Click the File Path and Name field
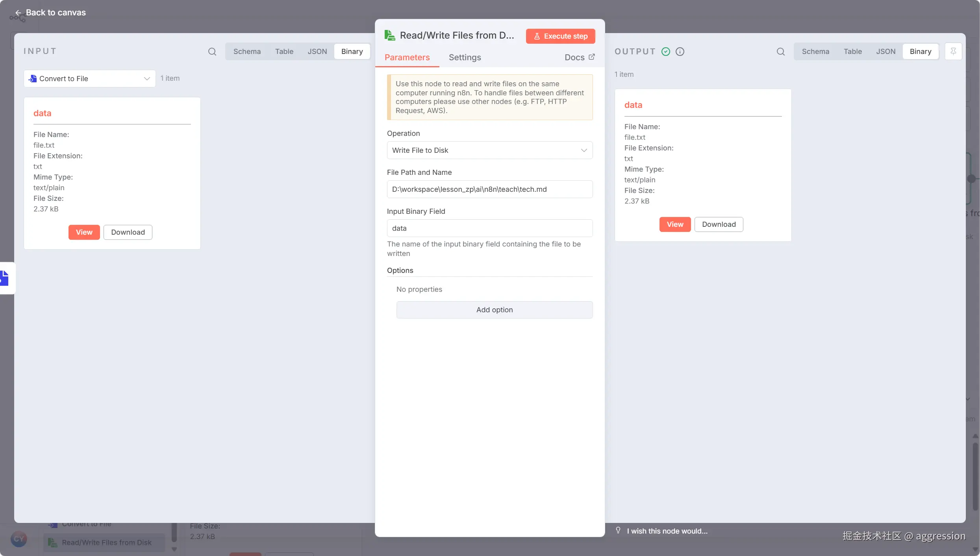This screenshot has height=556, width=980. [x=489, y=189]
